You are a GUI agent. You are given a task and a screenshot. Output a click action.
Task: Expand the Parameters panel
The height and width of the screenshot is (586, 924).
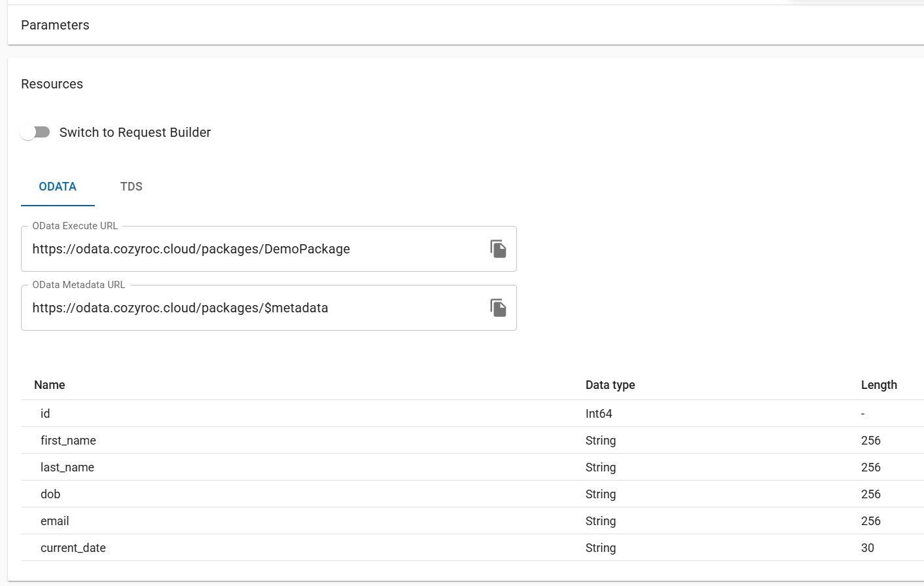click(55, 25)
